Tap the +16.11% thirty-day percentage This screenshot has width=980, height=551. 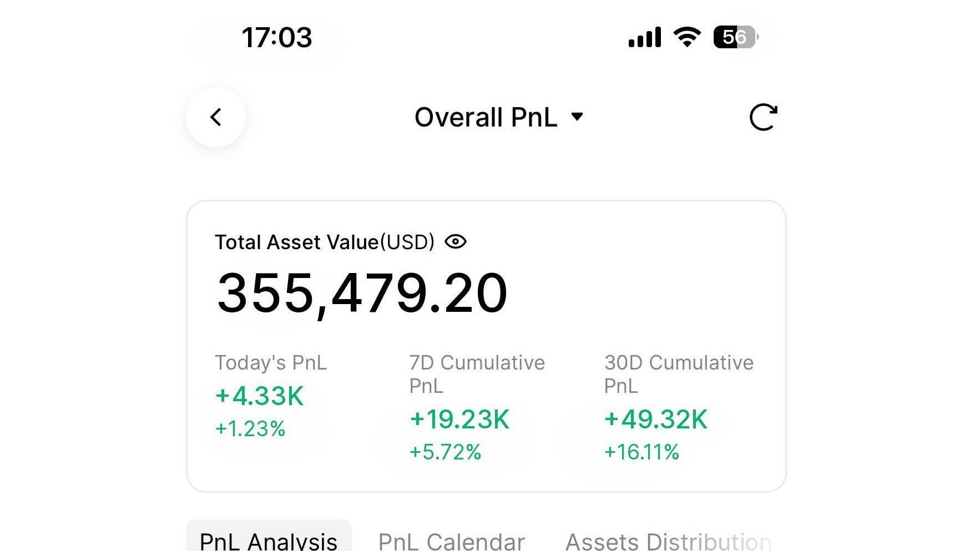pyautogui.click(x=641, y=452)
